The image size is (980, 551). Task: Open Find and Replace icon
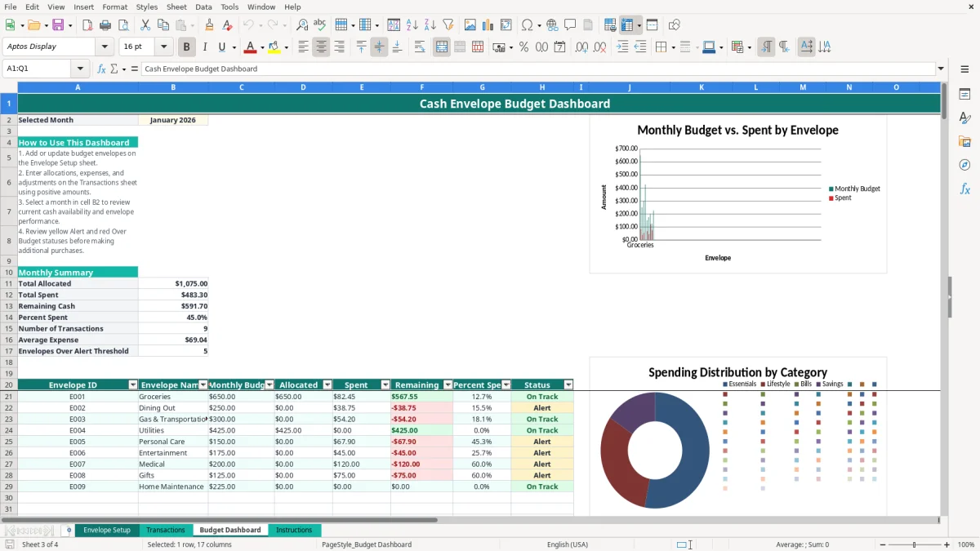pos(302,25)
